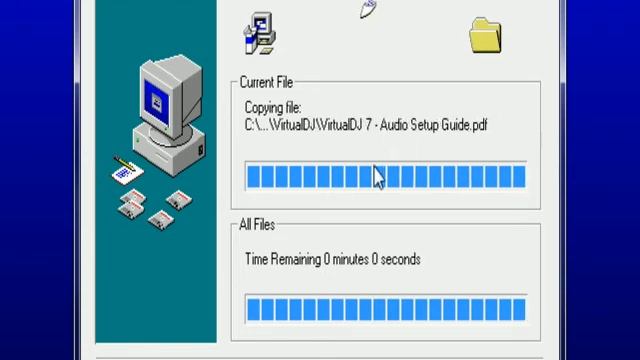The image size is (640, 360).
Task: Click the yellow destination folder icon
Action: pyautogui.click(x=485, y=35)
